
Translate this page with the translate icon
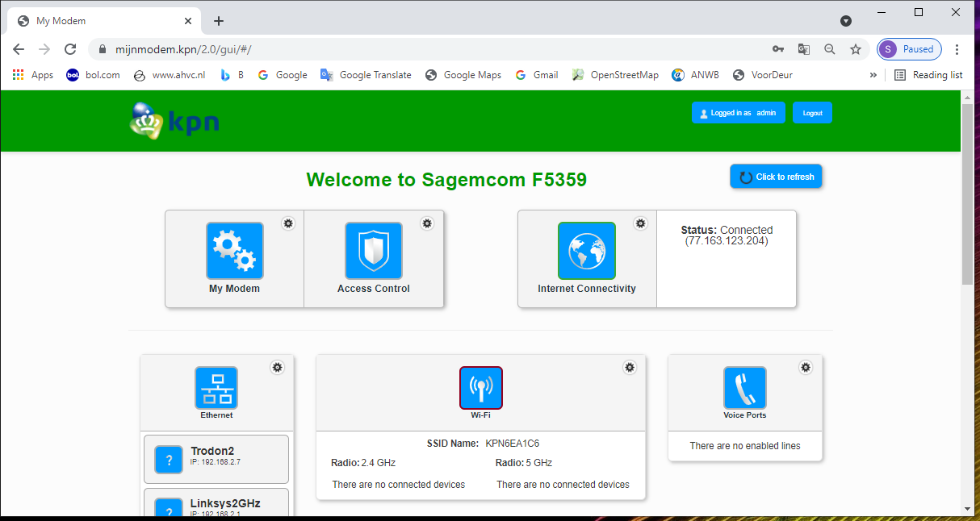pyautogui.click(x=804, y=49)
